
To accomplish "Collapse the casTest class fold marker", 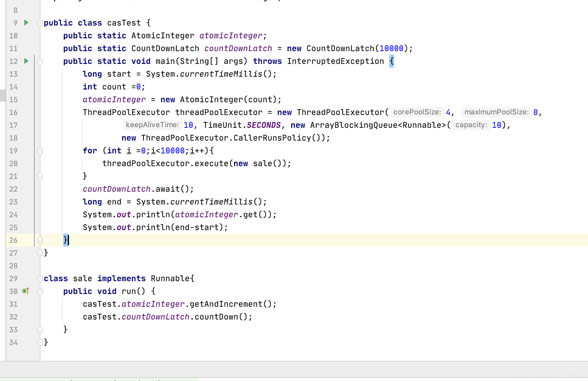I will point(40,23).
